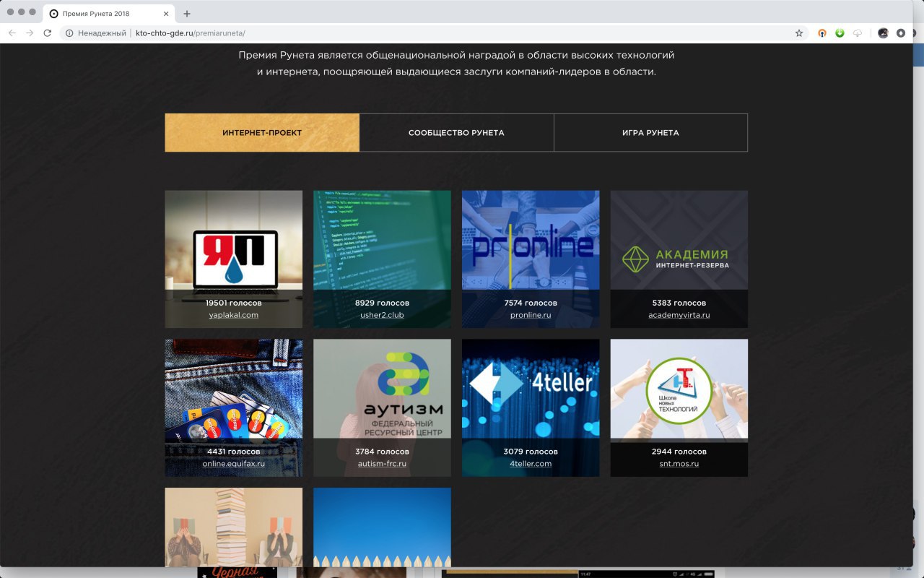This screenshot has height=578, width=924.
Task: Click the blue sky fence thumbnail
Action: point(382,527)
